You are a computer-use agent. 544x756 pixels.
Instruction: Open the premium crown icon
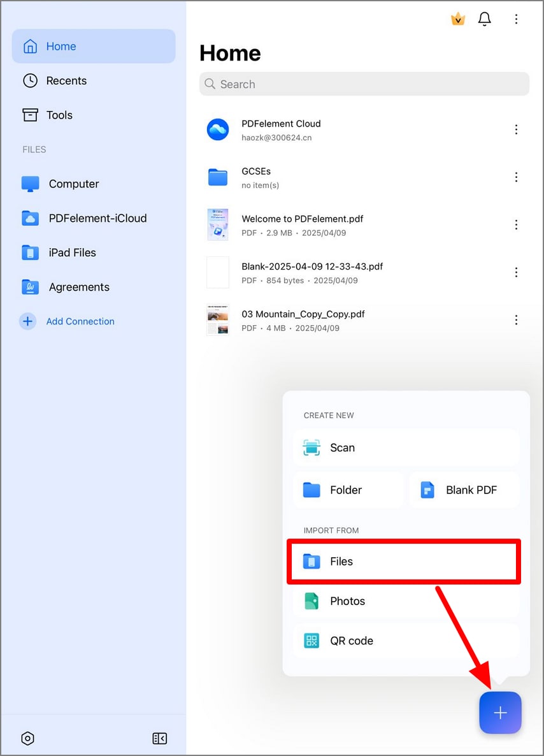tap(458, 18)
